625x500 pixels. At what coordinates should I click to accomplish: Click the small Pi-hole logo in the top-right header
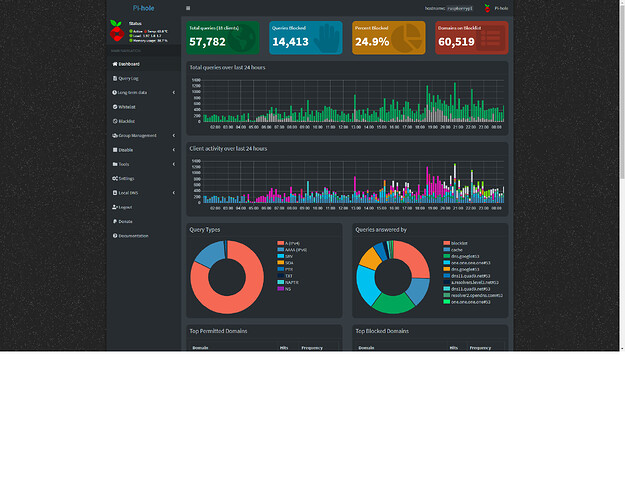[x=487, y=8]
